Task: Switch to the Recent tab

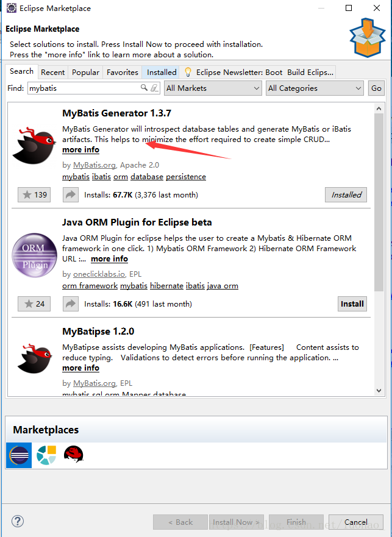Action: [x=53, y=73]
